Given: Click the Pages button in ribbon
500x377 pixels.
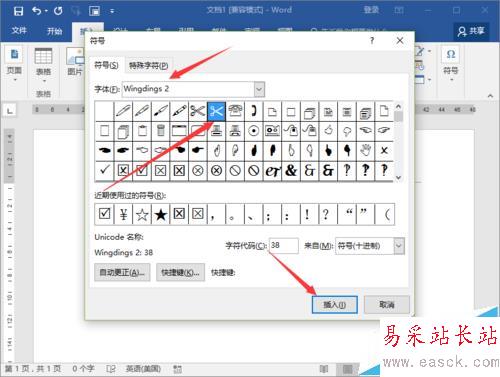Looking at the screenshot, I should (14, 62).
